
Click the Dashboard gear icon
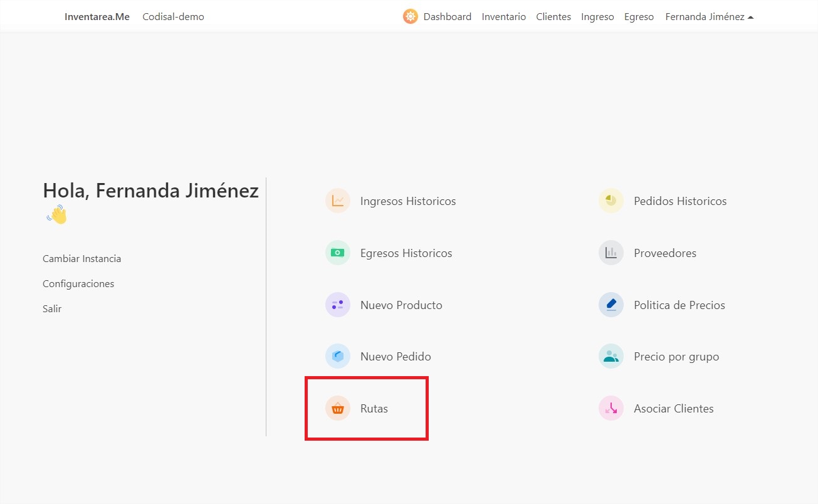[x=410, y=16]
